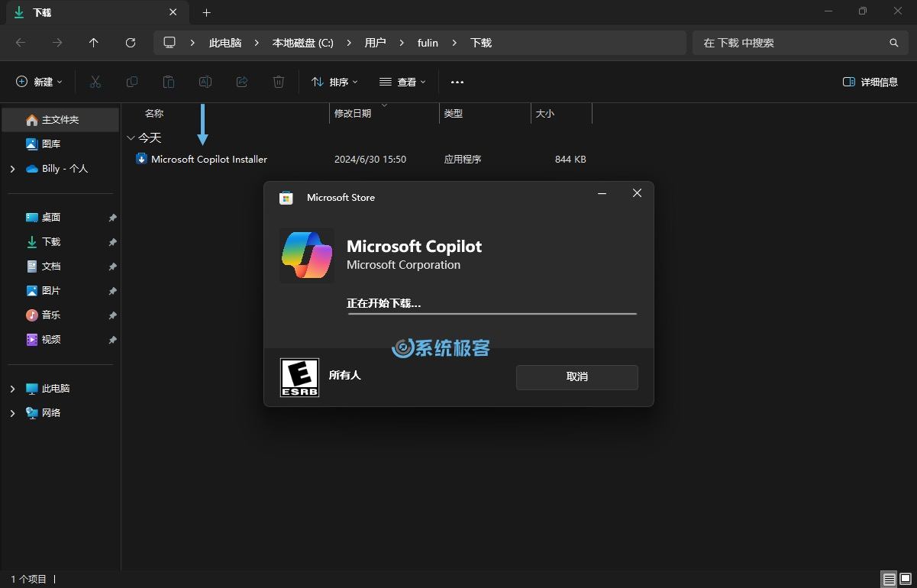
Task: Refresh the Downloads folder view
Action: 131,43
